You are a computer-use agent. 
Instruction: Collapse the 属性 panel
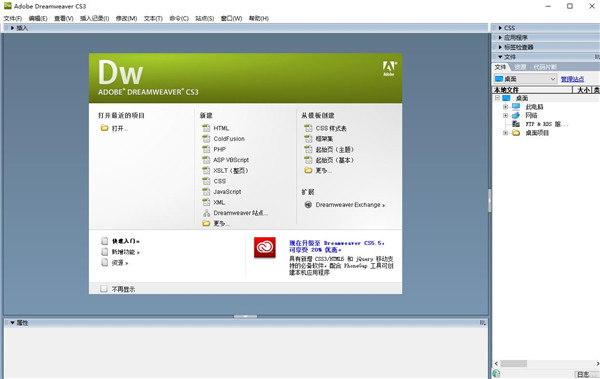tap(12, 323)
